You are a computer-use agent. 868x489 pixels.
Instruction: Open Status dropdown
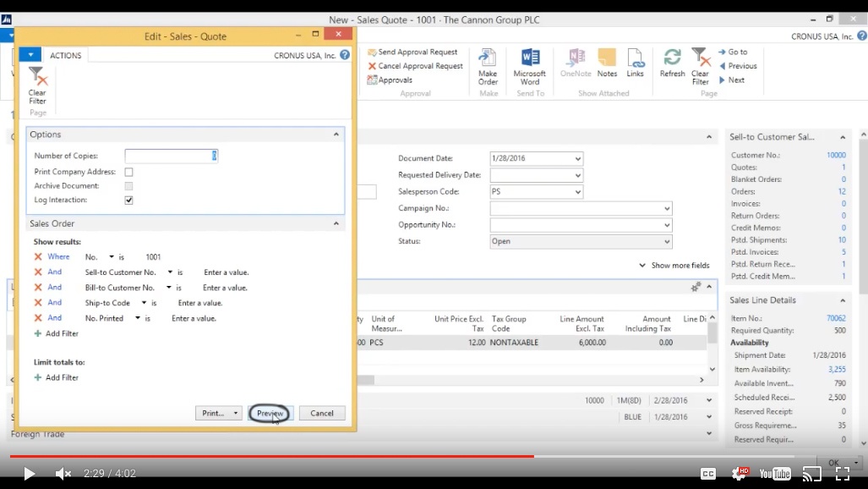pos(667,242)
